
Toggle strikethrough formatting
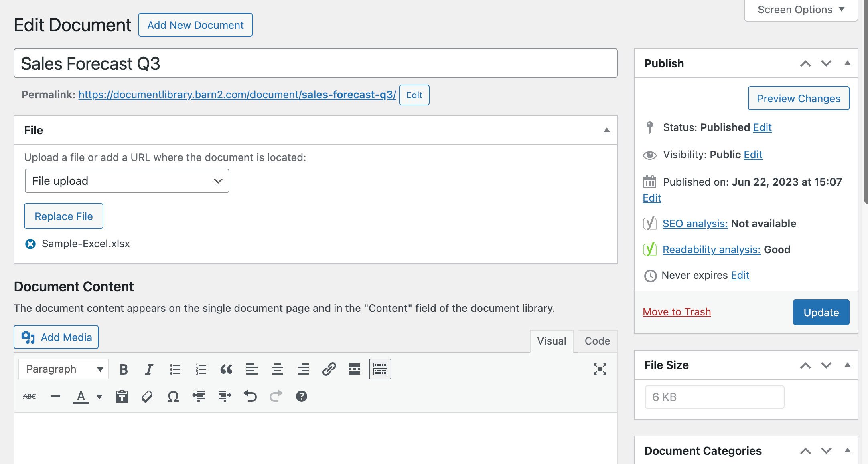tap(30, 396)
